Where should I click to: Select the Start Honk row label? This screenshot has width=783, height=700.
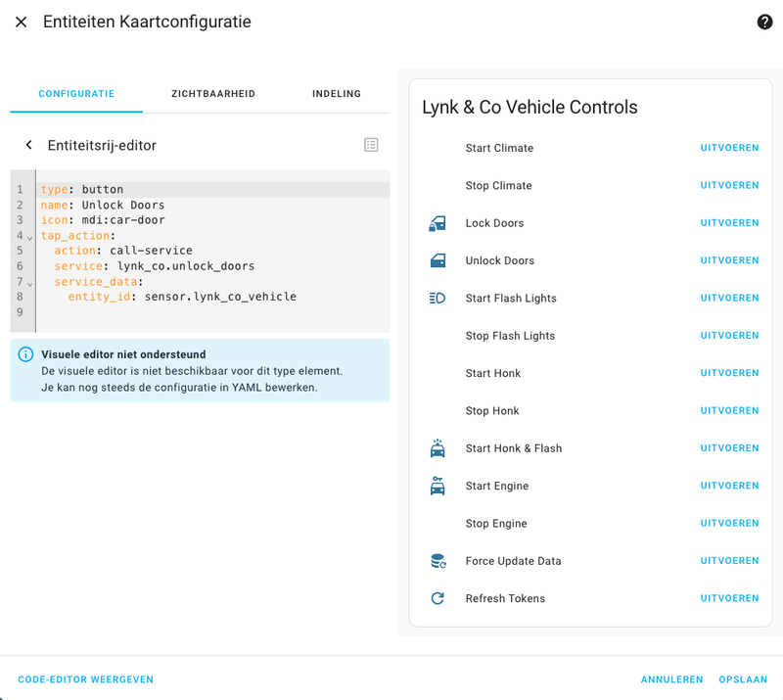(x=493, y=373)
